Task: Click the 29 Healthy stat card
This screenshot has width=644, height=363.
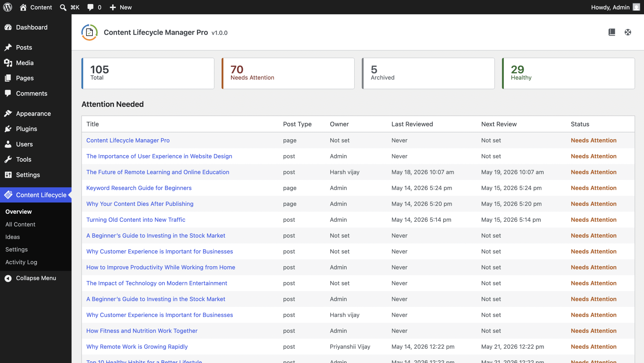Action: pos(568,73)
